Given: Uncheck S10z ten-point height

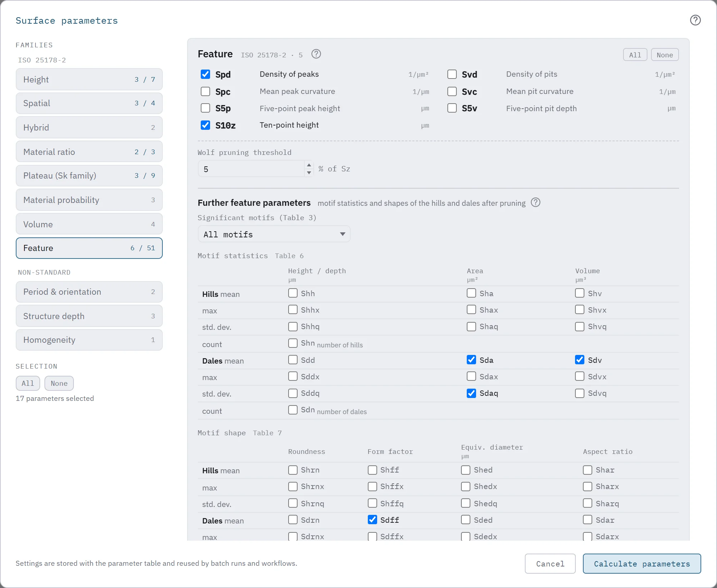Looking at the screenshot, I should tap(205, 125).
